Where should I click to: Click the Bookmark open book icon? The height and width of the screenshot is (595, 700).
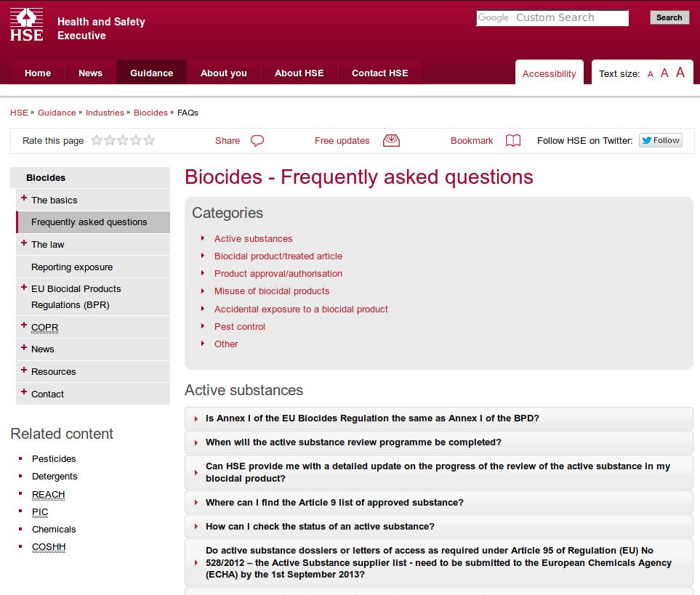pos(513,141)
